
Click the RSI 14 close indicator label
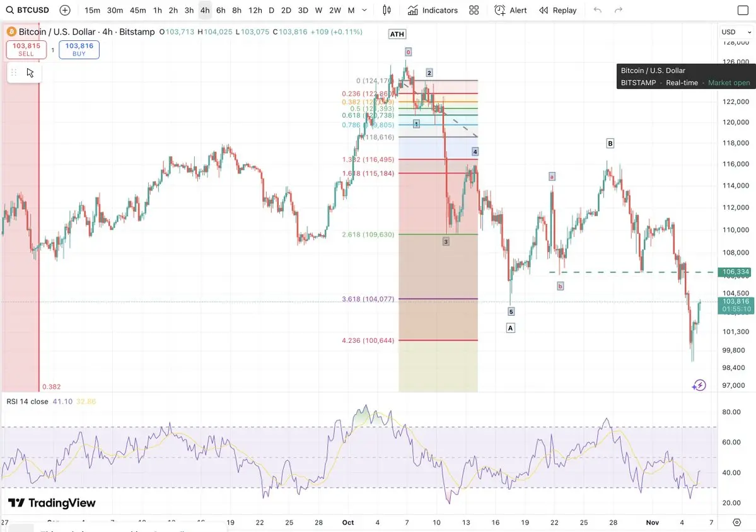click(27, 402)
